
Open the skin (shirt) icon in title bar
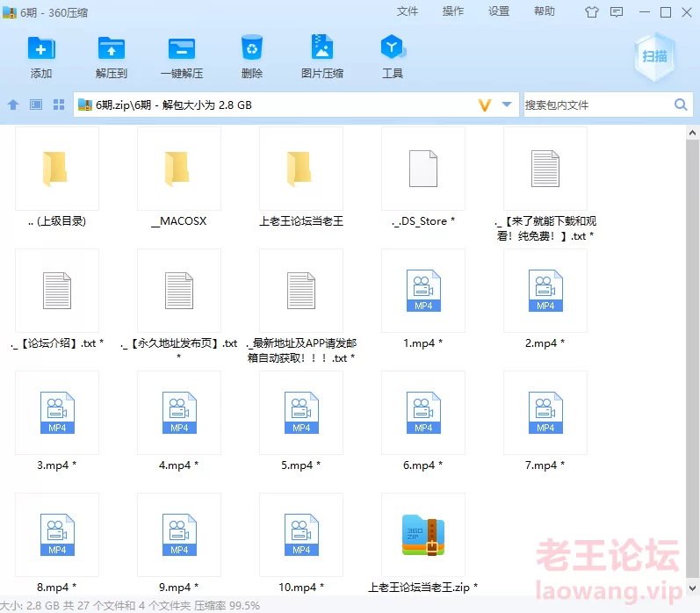(x=591, y=12)
